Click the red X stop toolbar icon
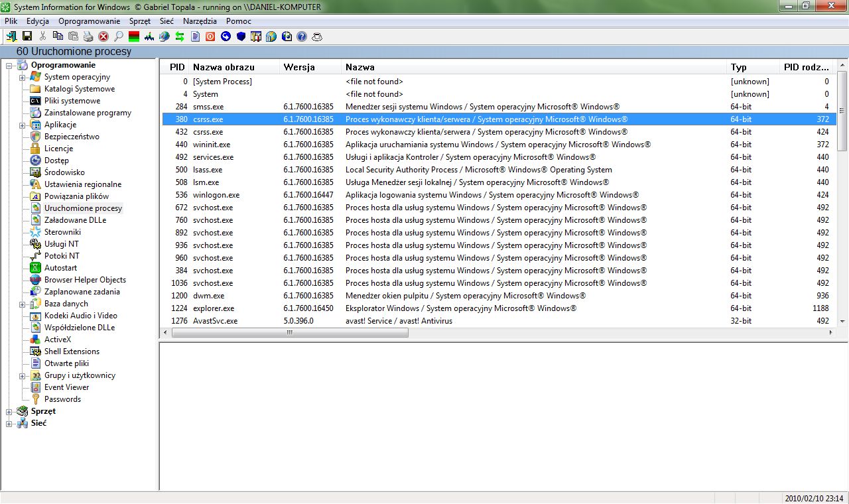 (103, 36)
